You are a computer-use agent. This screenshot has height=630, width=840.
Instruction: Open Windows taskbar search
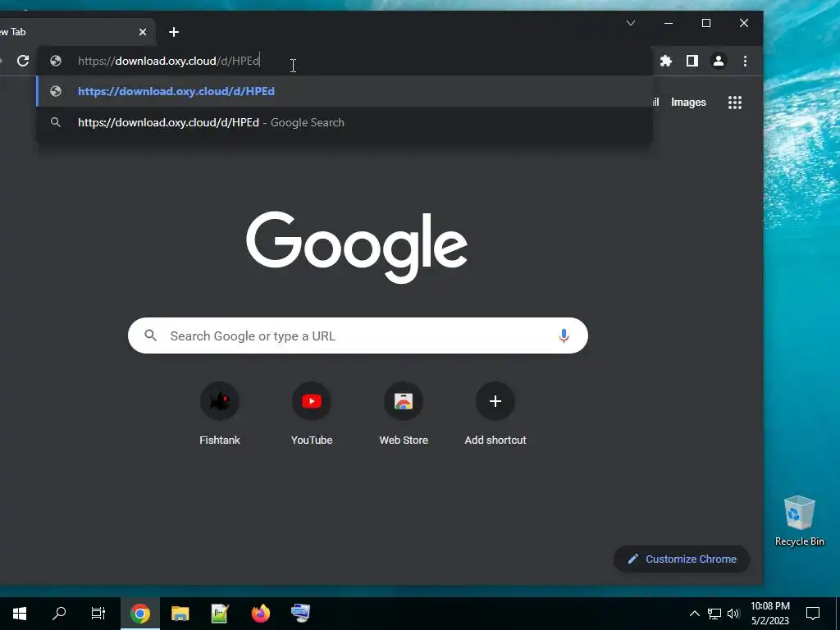coord(59,614)
